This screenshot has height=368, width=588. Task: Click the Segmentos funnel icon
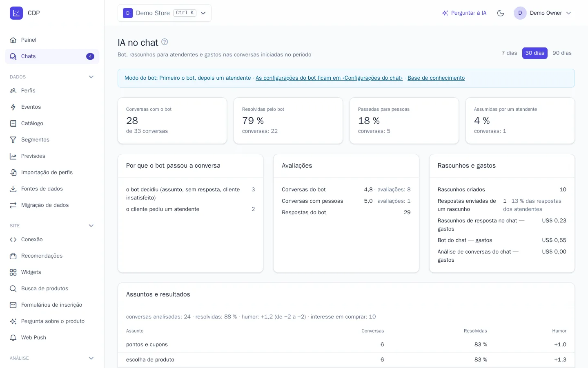pos(13,140)
